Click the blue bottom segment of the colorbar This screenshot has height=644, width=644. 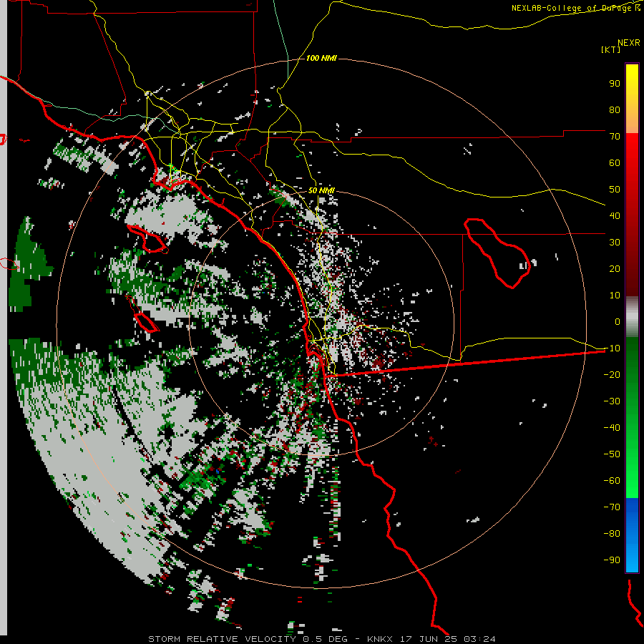pos(632,535)
